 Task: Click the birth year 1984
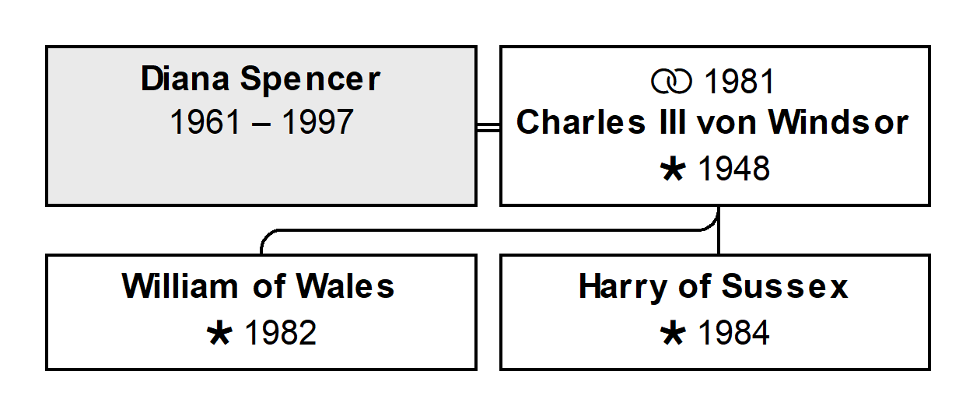pos(734,334)
